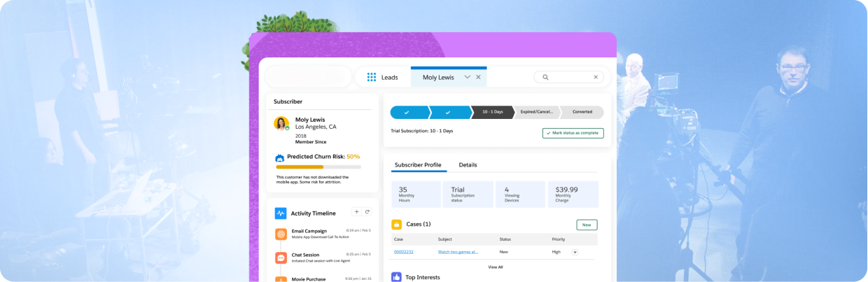Expand the Moly Lewis tab chevron
Viewport: 868px width, 282px height.
pyautogui.click(x=467, y=77)
